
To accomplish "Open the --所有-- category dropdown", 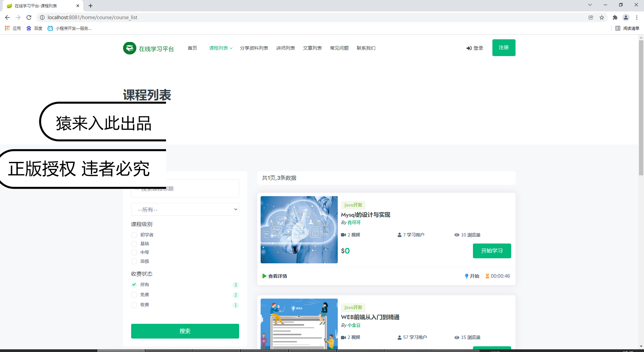I will tap(185, 210).
